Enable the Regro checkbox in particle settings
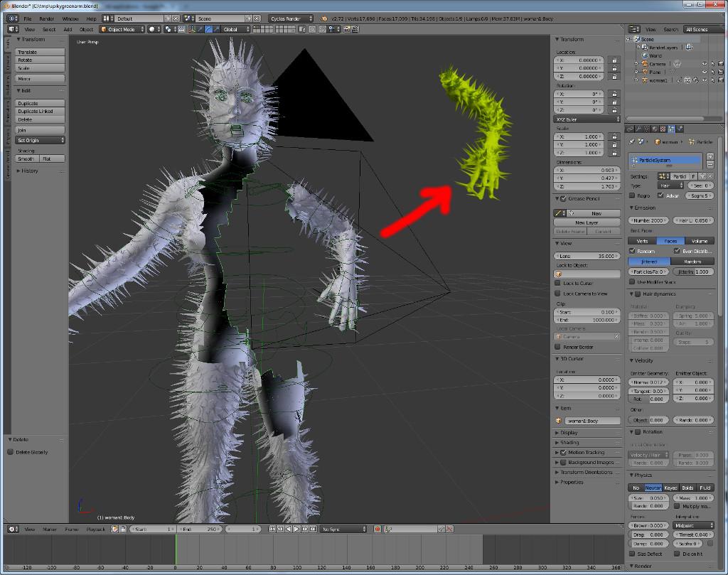Screen dimensions: 728x575 (633, 196)
